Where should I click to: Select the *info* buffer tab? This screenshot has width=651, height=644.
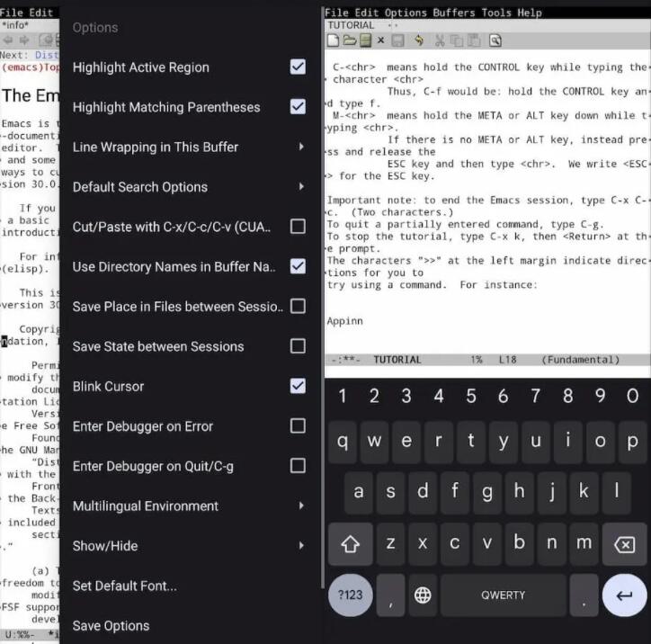point(15,25)
